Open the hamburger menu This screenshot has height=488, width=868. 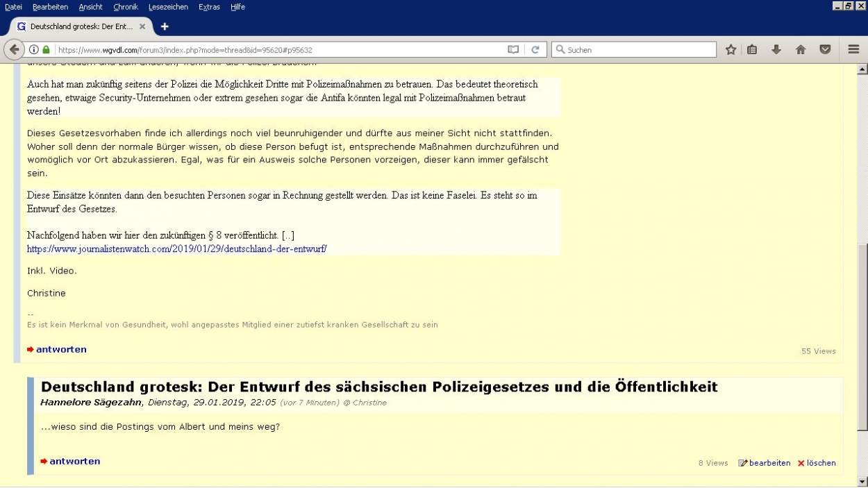coord(853,49)
